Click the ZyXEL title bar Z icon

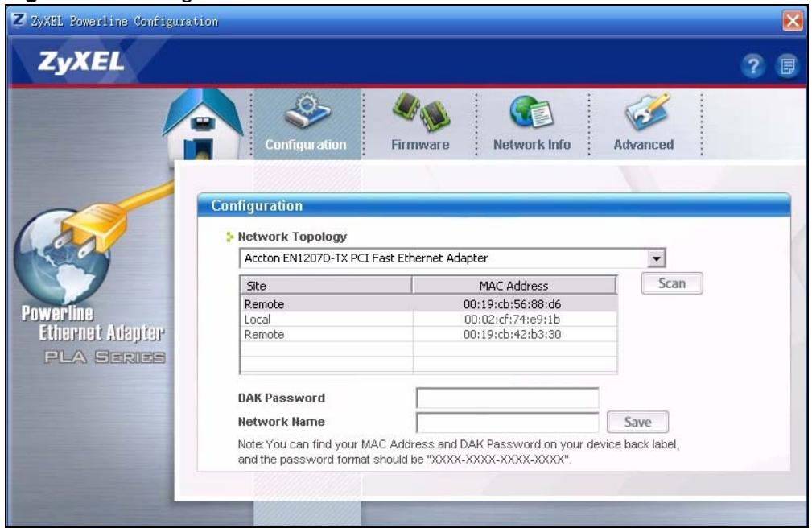(x=19, y=20)
